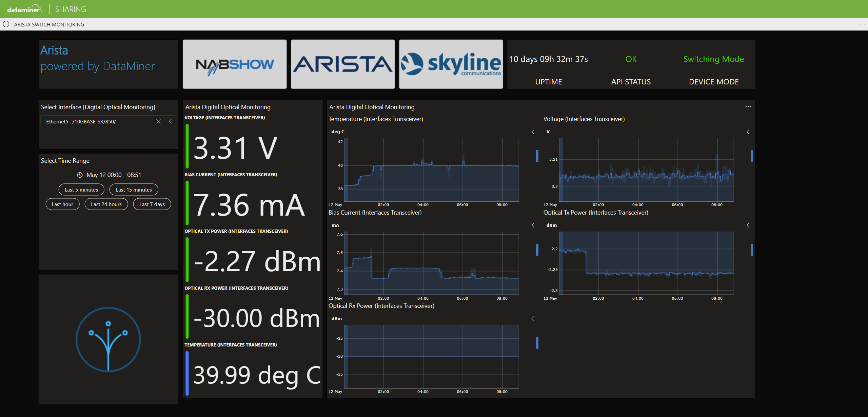The image size is (868, 417).
Task: Click the clock icon beside May 12 time range
Action: 80,175
